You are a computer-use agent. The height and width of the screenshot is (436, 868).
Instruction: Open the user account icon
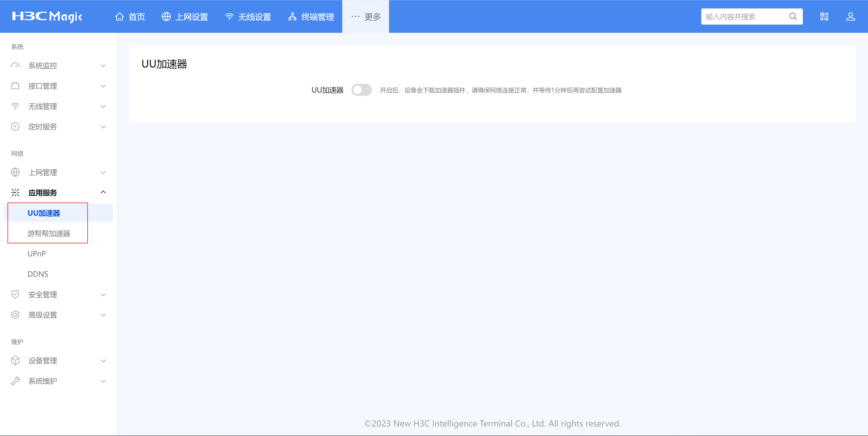(850, 17)
